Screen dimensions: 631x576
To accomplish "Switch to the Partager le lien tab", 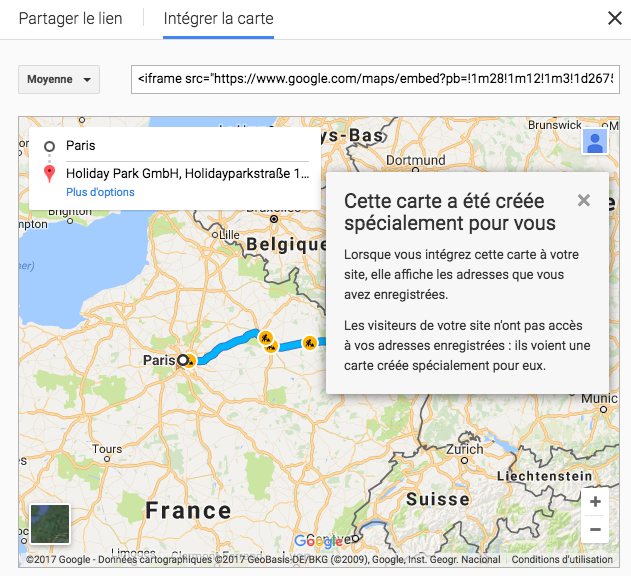I will coord(70,19).
